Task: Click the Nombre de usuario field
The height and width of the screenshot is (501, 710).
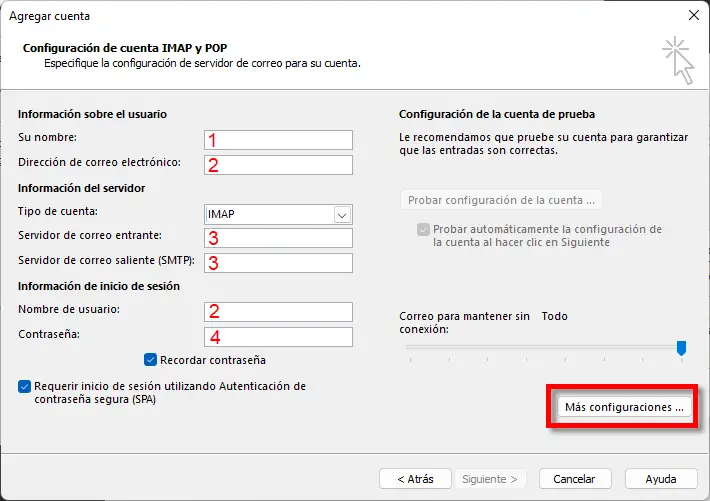Action: pos(278,312)
